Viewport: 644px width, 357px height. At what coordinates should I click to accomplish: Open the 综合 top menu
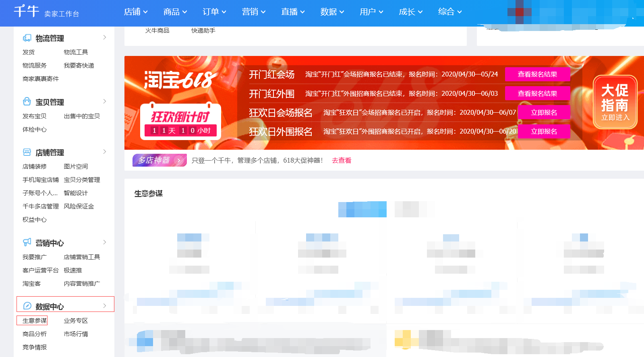(x=450, y=12)
